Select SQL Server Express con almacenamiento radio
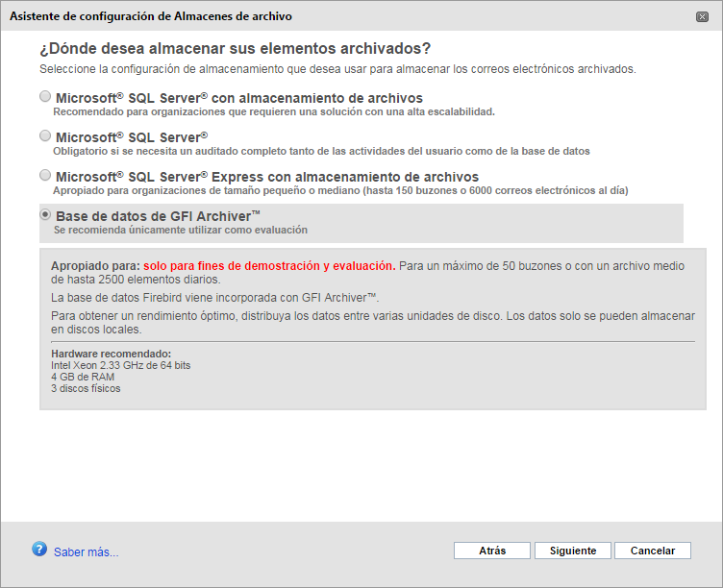 click(45, 175)
